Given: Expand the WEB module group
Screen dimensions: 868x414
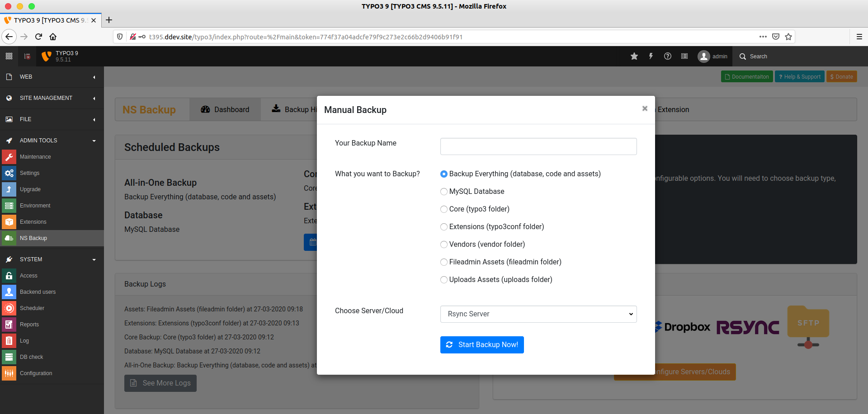Looking at the screenshot, I should [52, 77].
